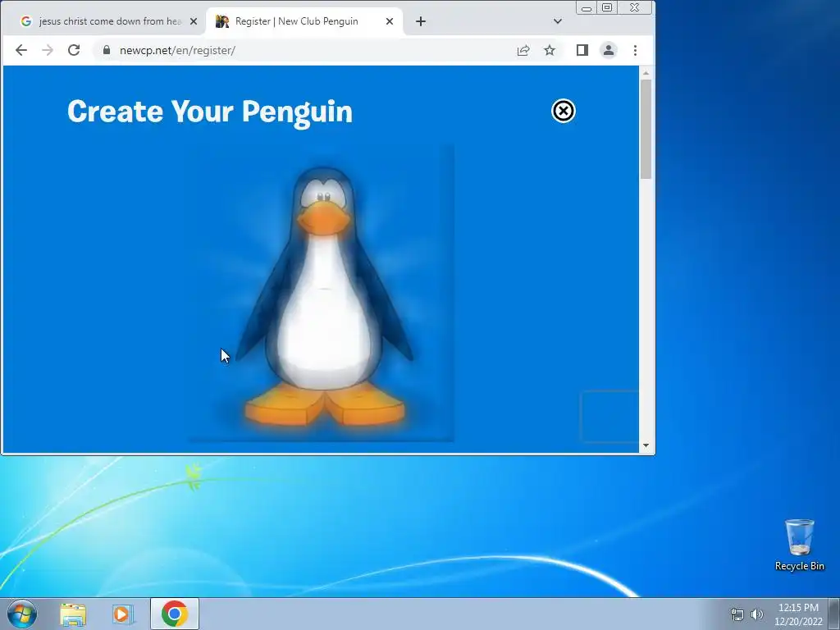This screenshot has width=840, height=630.
Task: Click scrollbar down arrow
Action: 646,445
